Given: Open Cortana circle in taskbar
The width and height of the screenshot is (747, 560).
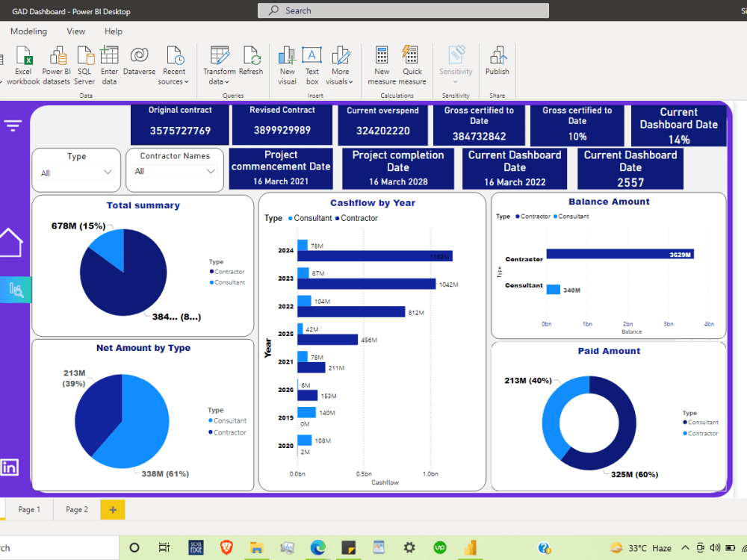Looking at the screenshot, I should (134, 547).
